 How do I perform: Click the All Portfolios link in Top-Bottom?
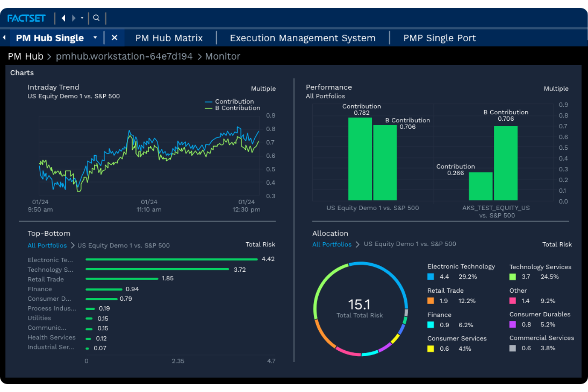pyautogui.click(x=47, y=245)
